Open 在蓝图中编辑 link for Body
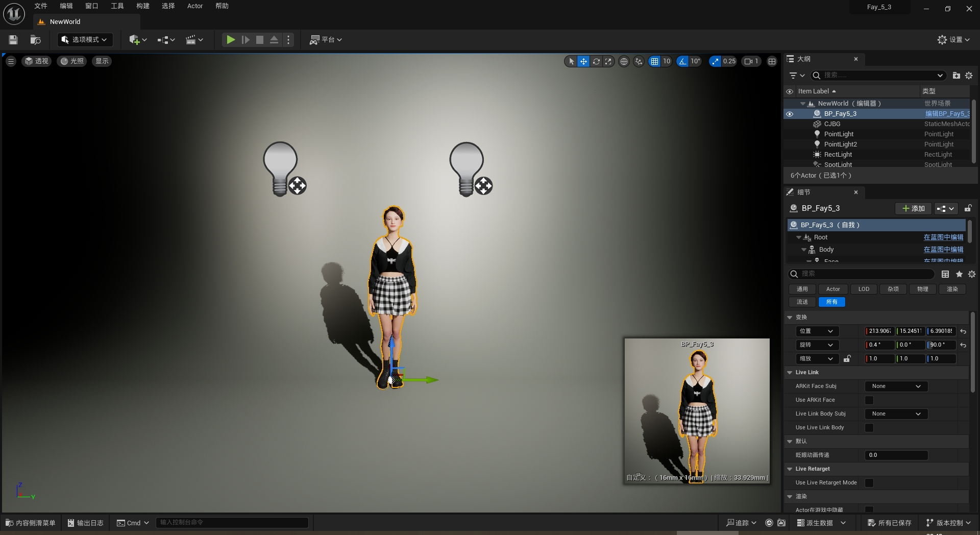 [x=943, y=250]
